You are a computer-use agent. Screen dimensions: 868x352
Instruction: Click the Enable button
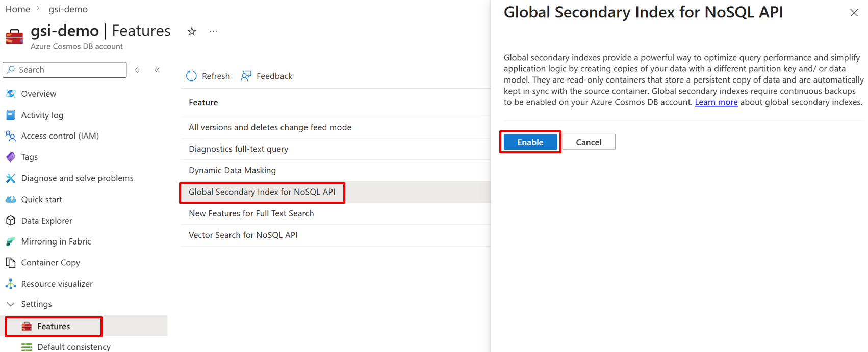(x=530, y=142)
